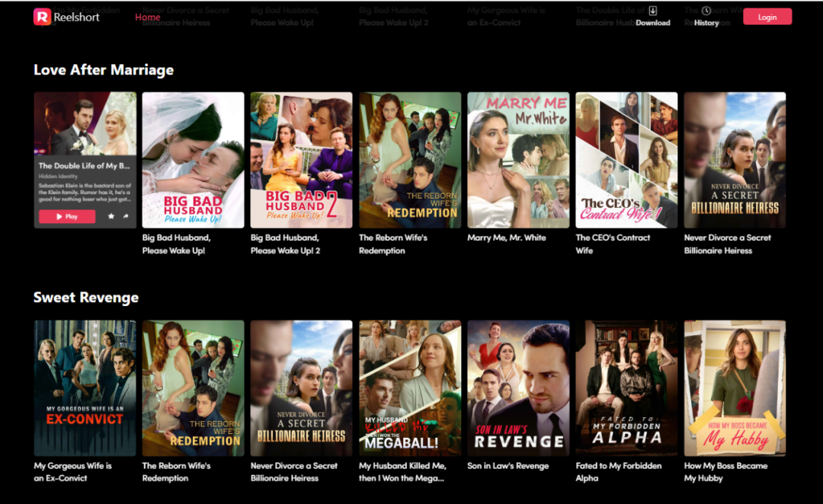This screenshot has width=823, height=504.
Task: Click title text 'Marry Me, Mr. White'
Action: (507, 238)
